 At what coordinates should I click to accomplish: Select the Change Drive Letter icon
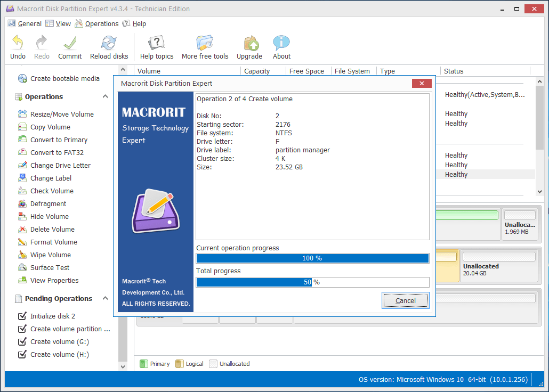(22, 165)
